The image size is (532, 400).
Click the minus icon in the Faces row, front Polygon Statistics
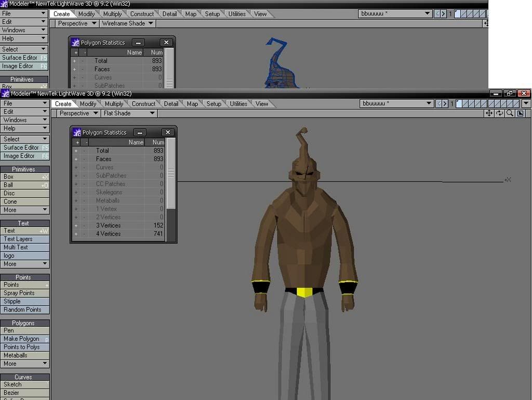(85, 159)
